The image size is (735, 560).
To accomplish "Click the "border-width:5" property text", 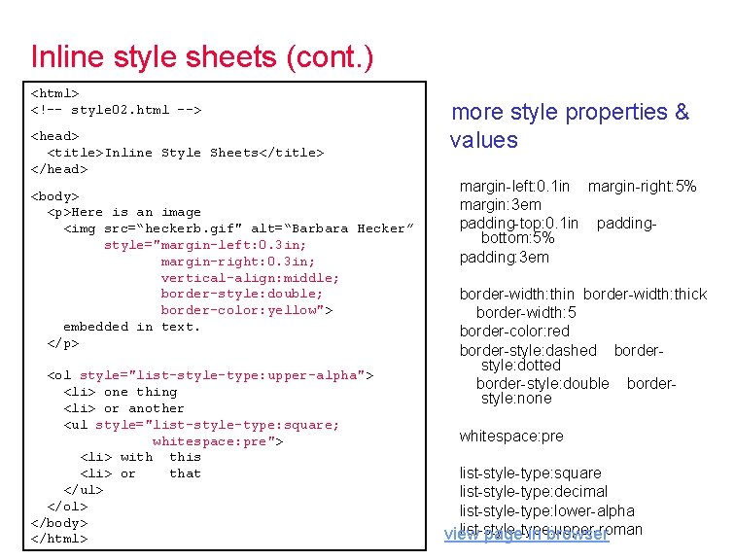I will 526,312.
